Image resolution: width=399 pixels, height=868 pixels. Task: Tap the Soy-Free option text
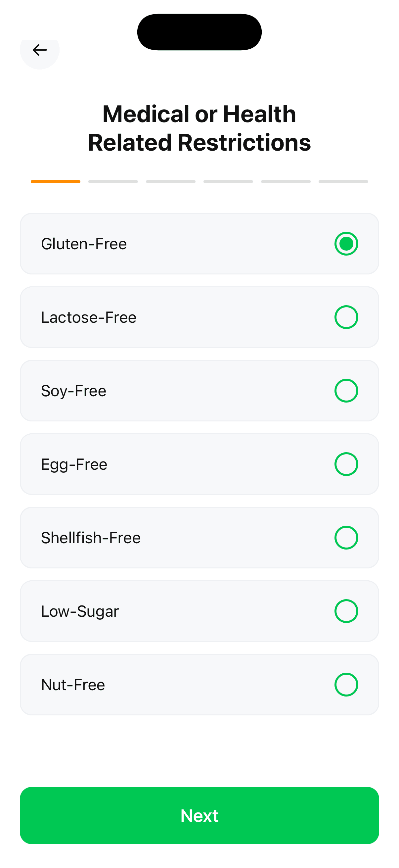(73, 391)
